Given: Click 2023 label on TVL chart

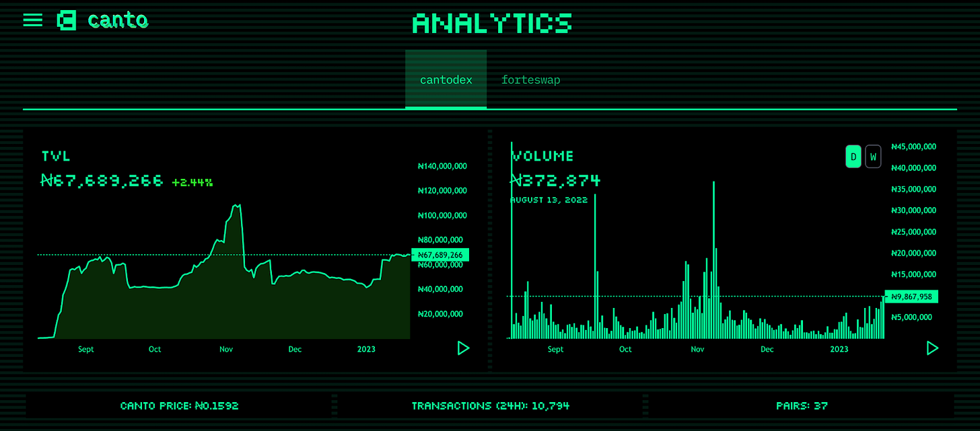Looking at the screenshot, I should (366, 349).
